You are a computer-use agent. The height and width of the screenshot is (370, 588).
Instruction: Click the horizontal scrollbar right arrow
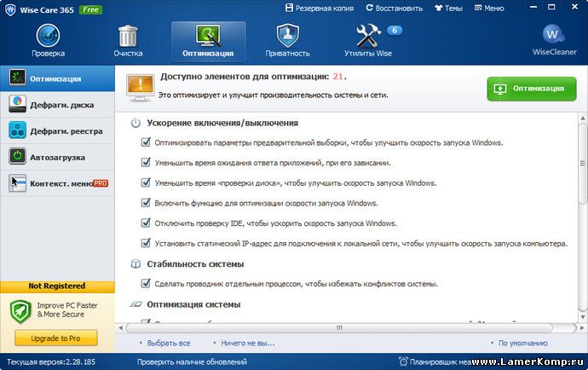click(x=582, y=327)
